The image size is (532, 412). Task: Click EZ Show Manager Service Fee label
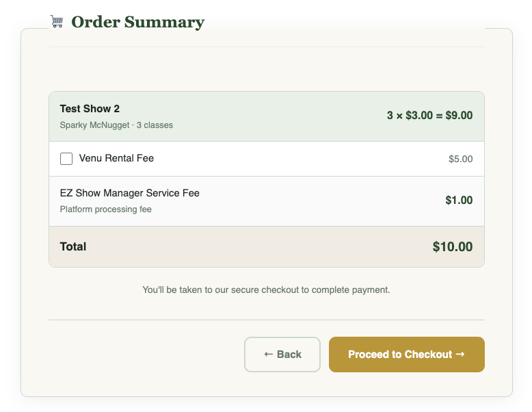tap(129, 193)
